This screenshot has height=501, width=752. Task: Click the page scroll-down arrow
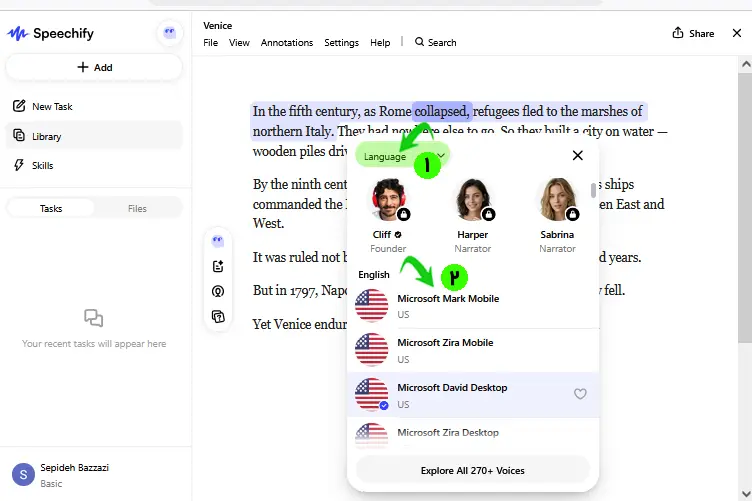(746, 494)
